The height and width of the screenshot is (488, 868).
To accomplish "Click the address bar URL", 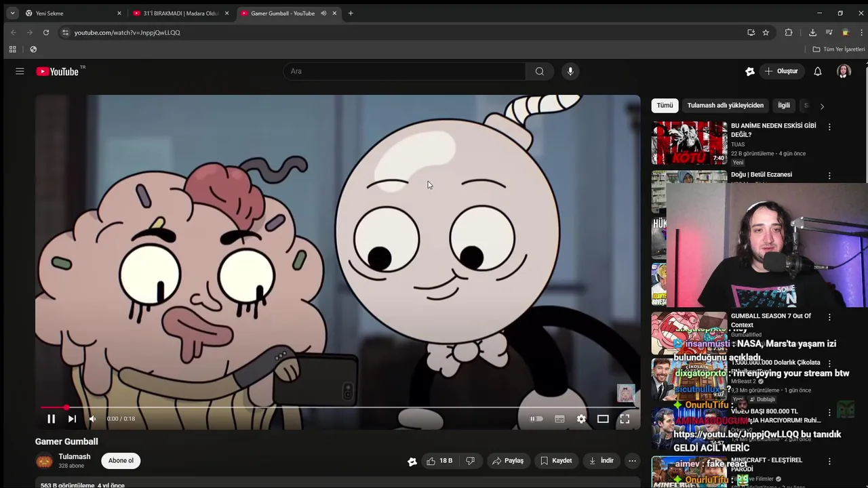I will click(127, 33).
